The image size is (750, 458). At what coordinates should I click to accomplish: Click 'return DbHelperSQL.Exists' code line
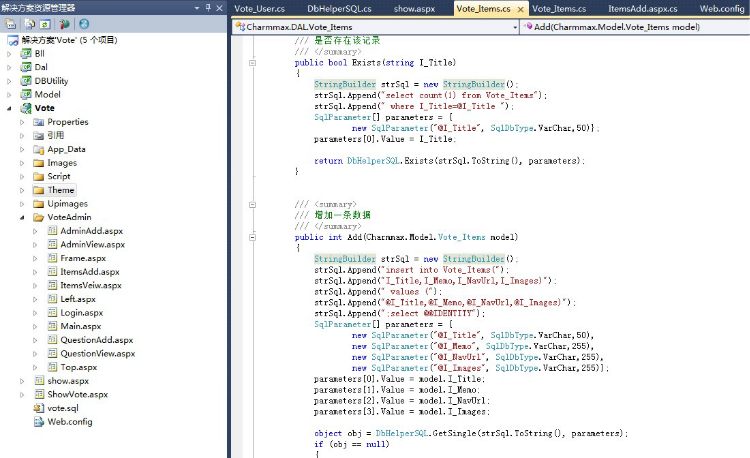click(450, 161)
